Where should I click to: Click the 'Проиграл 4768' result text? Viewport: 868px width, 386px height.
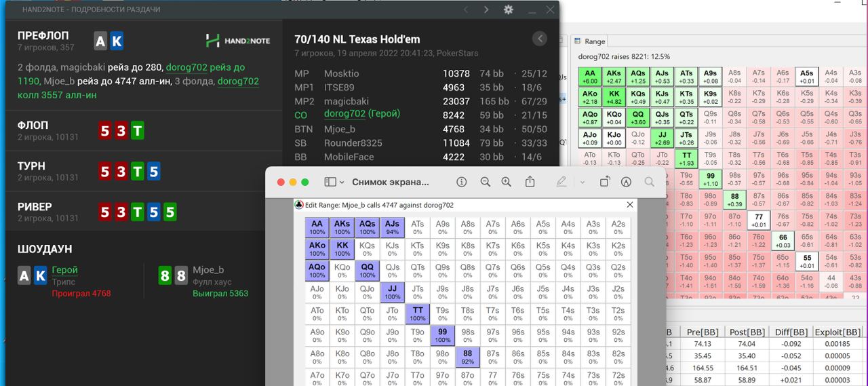[81, 294]
